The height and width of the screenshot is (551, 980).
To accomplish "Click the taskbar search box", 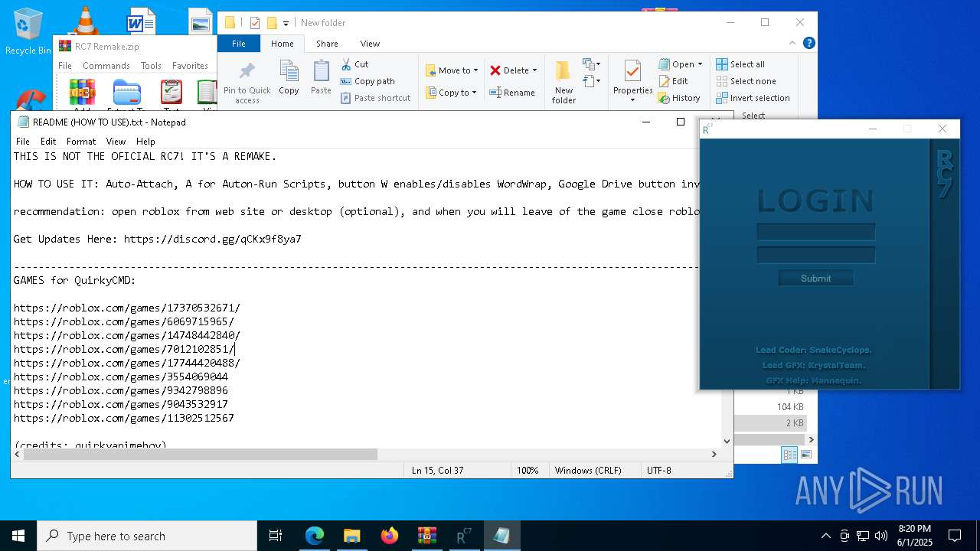I will pyautogui.click(x=147, y=536).
